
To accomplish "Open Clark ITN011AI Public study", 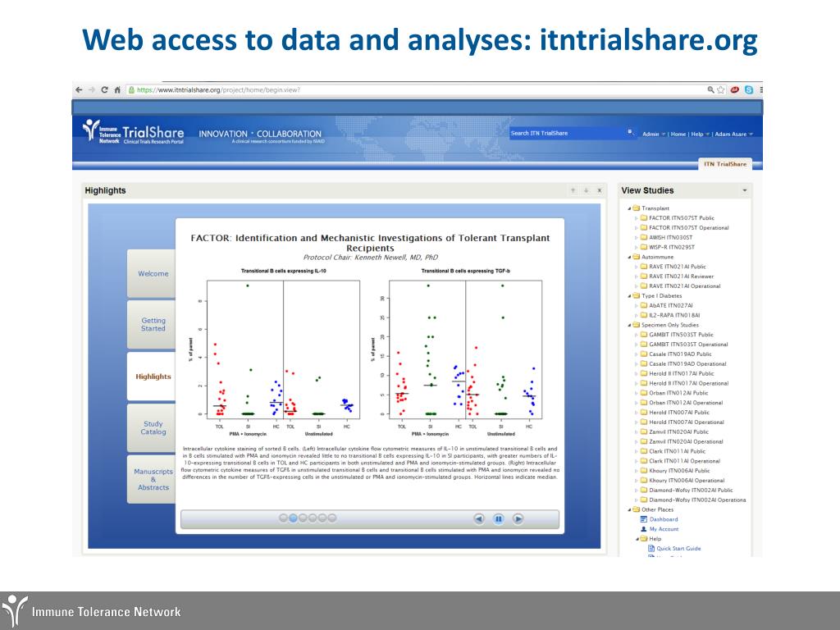I will pos(677,451).
